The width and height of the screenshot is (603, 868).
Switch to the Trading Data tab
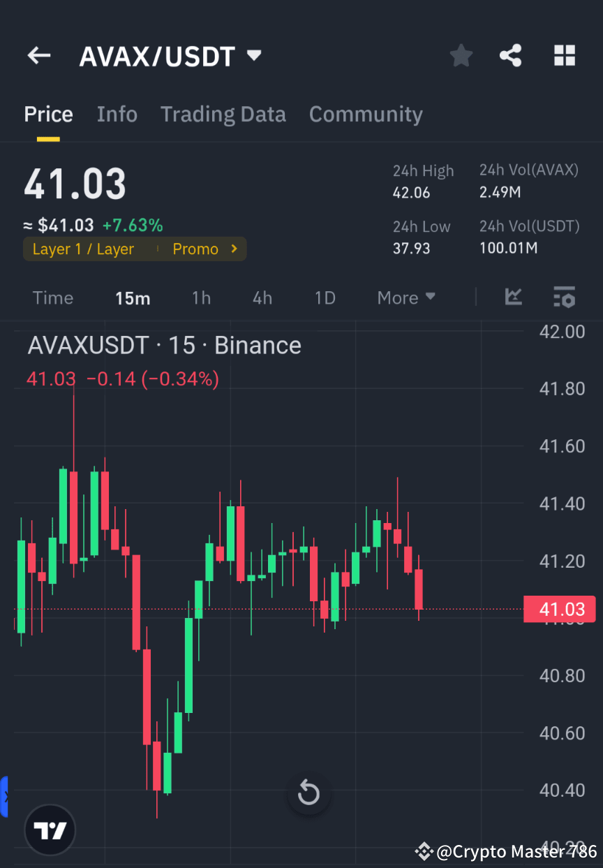tap(223, 114)
